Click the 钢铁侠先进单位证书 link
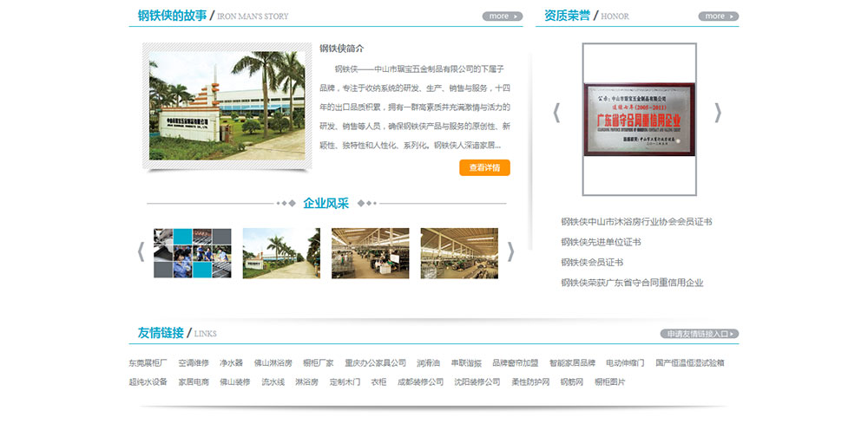Screen dimensions: 868x437 (x=601, y=242)
